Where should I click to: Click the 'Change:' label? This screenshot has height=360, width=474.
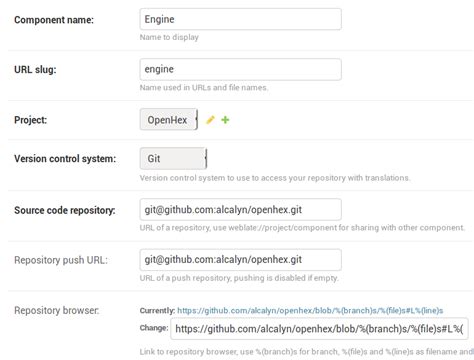pos(154,328)
